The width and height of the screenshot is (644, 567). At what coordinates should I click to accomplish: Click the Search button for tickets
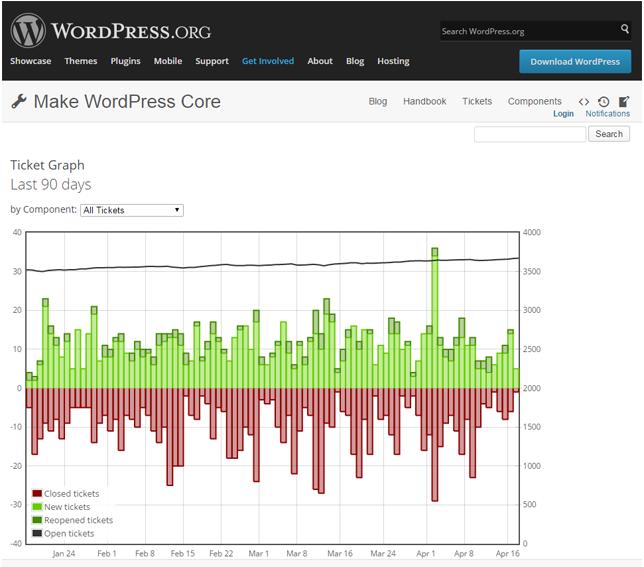[x=609, y=133]
